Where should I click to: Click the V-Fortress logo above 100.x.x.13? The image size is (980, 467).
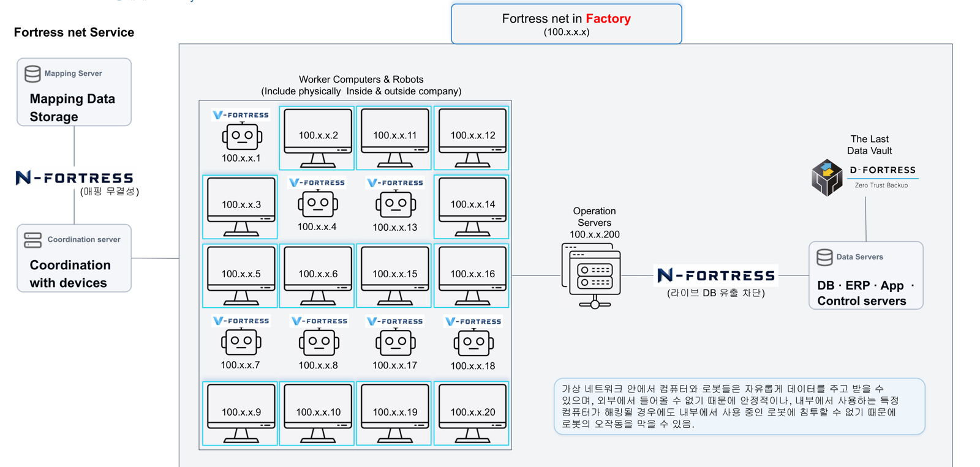395,182
